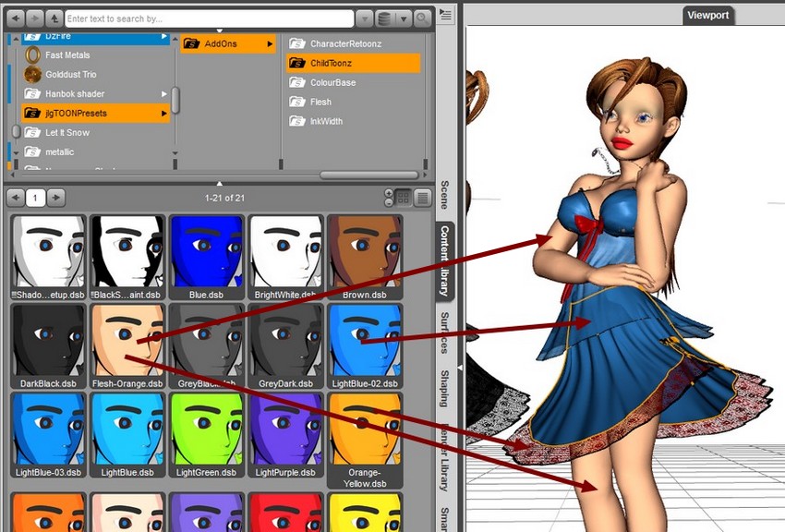
Task: Apply the Blue.dsb preset
Action: (x=206, y=258)
